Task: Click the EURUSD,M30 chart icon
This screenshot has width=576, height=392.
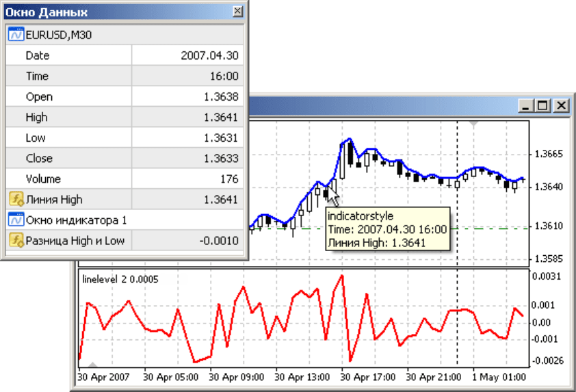Action: pyautogui.click(x=15, y=35)
